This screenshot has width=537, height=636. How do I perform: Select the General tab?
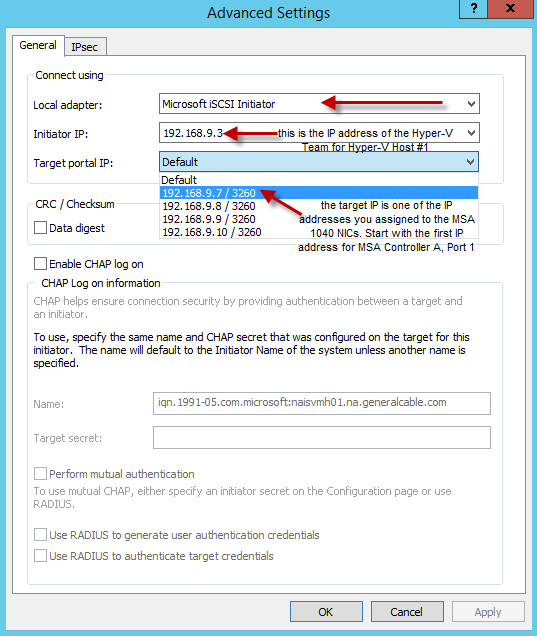coord(38,45)
